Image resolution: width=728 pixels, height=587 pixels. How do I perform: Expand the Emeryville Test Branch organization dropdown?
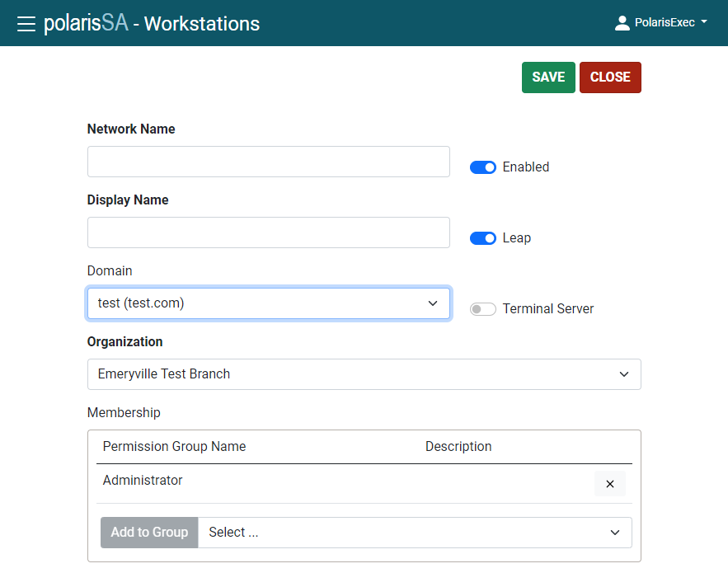364,374
